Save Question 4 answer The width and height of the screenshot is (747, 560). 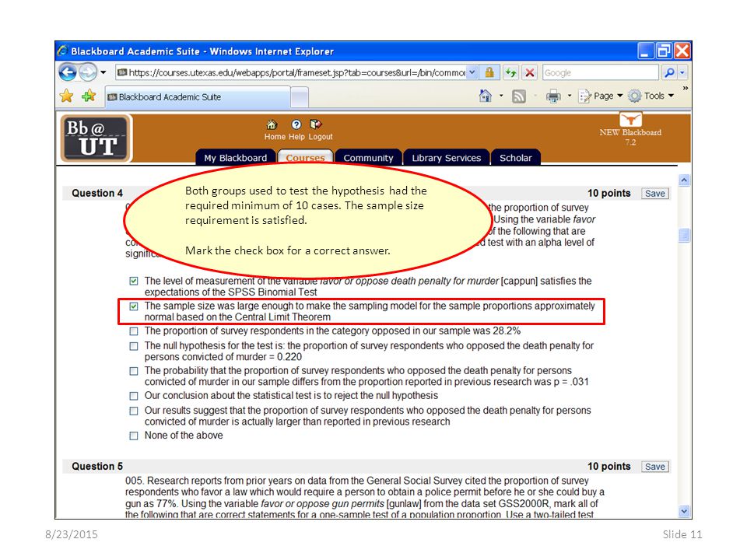tap(654, 194)
